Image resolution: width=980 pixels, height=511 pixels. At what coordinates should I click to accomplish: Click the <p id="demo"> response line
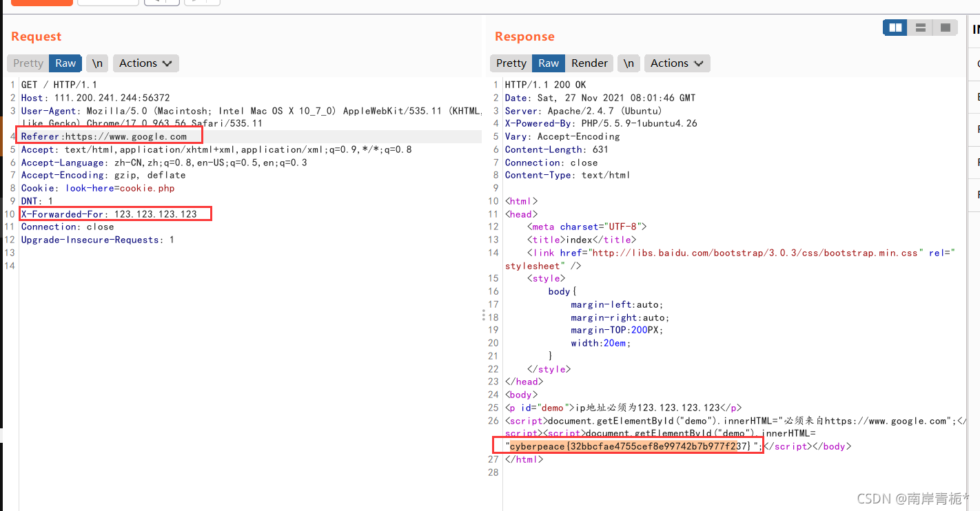(x=623, y=408)
